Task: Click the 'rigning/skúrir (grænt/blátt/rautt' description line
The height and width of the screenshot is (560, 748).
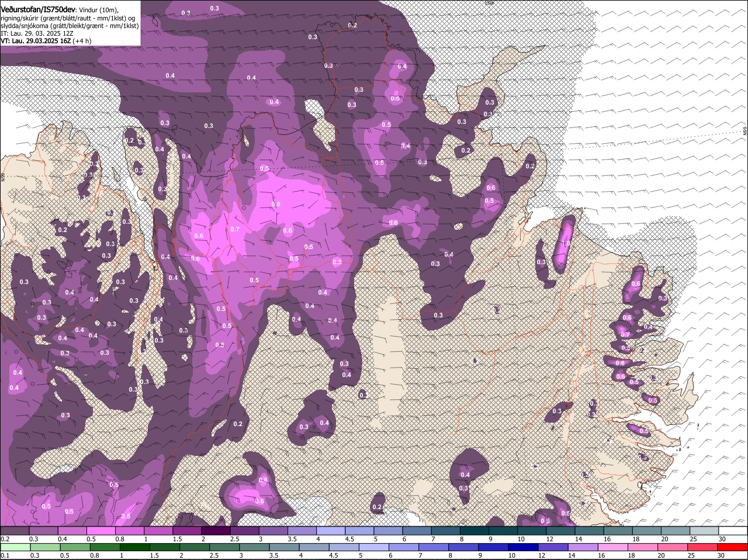Action: tap(69, 18)
